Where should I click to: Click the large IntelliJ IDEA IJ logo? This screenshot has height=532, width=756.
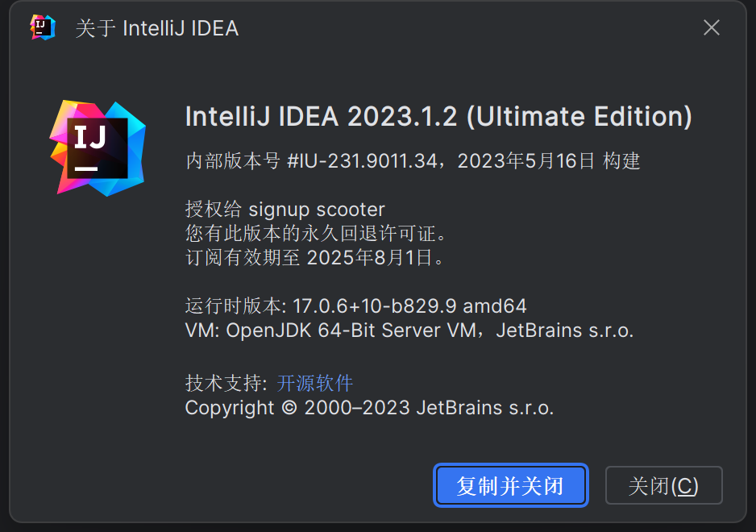click(x=98, y=148)
